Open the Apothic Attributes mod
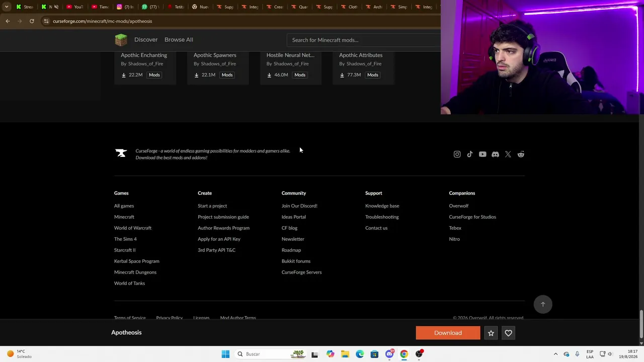644x362 pixels. pyautogui.click(x=361, y=55)
